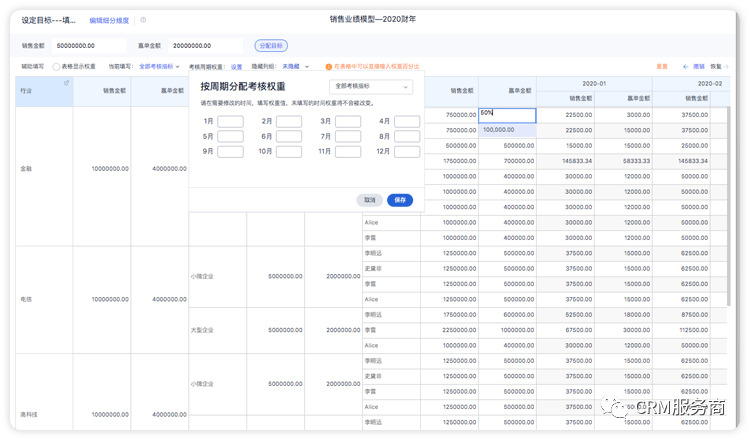Image resolution: width=750 pixels, height=440 pixels.
Task: Click the left arrow undo icon
Action: [x=686, y=66]
